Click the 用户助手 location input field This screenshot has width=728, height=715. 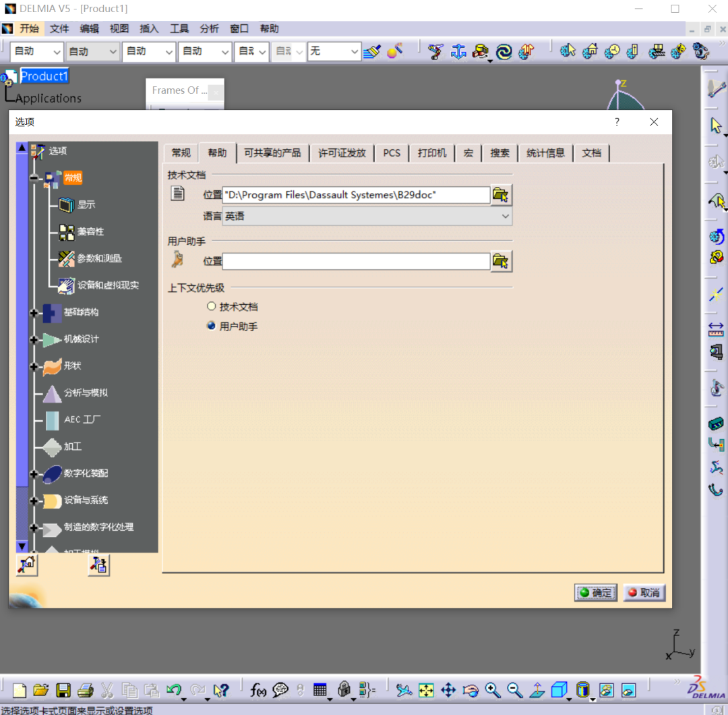coord(356,262)
